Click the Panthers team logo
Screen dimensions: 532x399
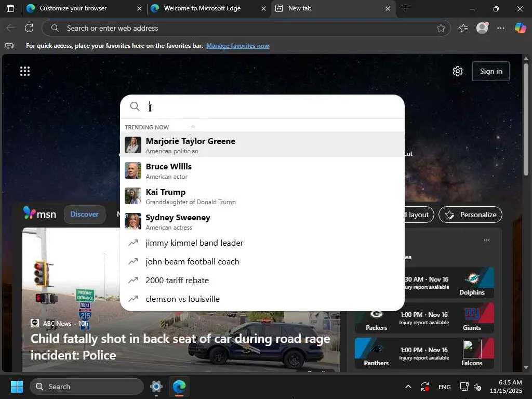click(x=376, y=349)
